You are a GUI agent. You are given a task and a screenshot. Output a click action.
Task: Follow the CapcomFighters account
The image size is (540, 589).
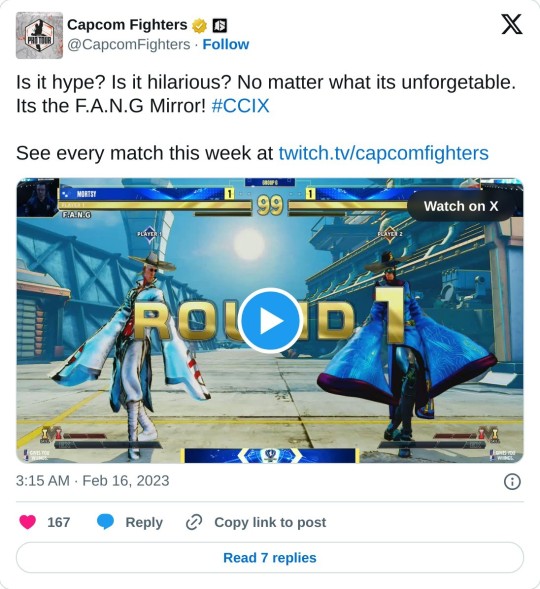pos(226,44)
